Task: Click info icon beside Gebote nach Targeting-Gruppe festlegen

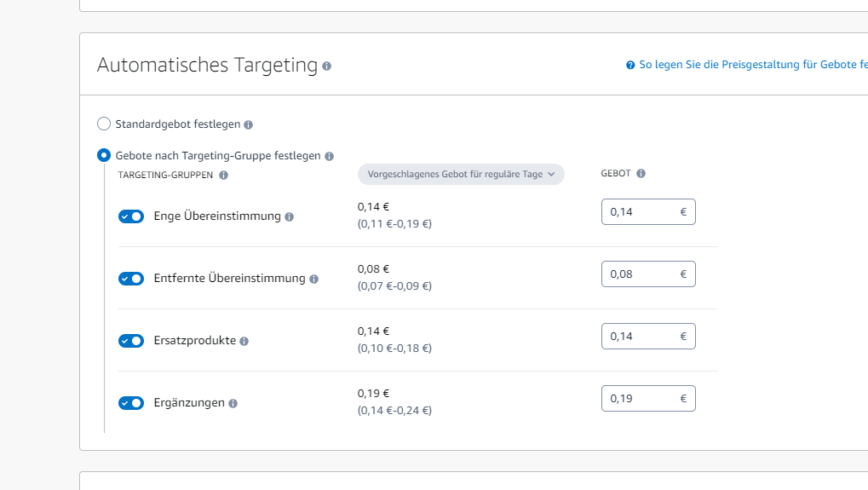Action: click(330, 156)
